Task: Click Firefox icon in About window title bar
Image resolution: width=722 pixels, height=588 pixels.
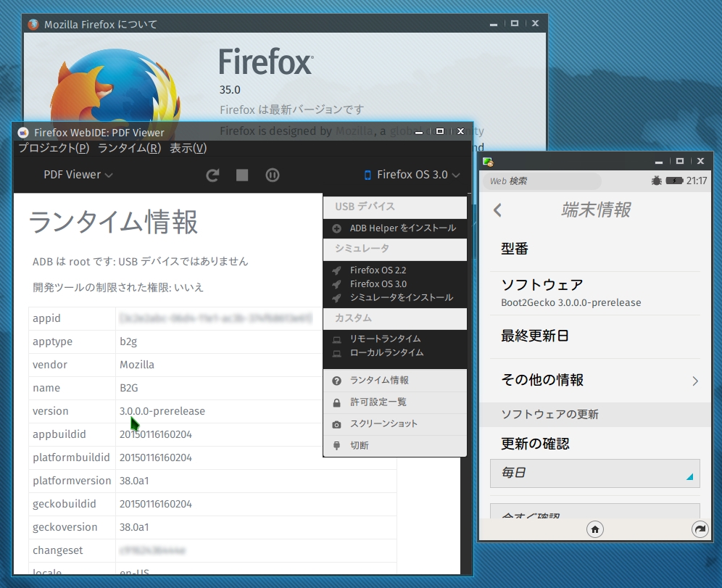Action: (x=33, y=25)
